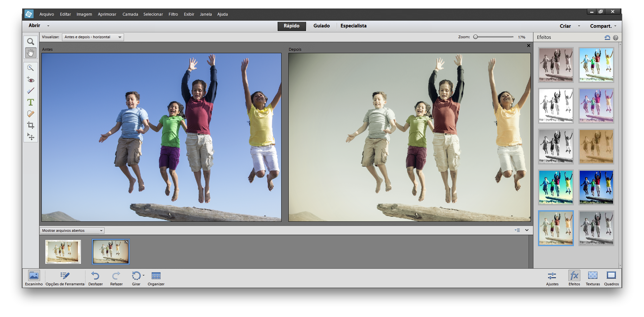
Task: Apply the selected vintage faded effect thumbnail
Action: (556, 228)
